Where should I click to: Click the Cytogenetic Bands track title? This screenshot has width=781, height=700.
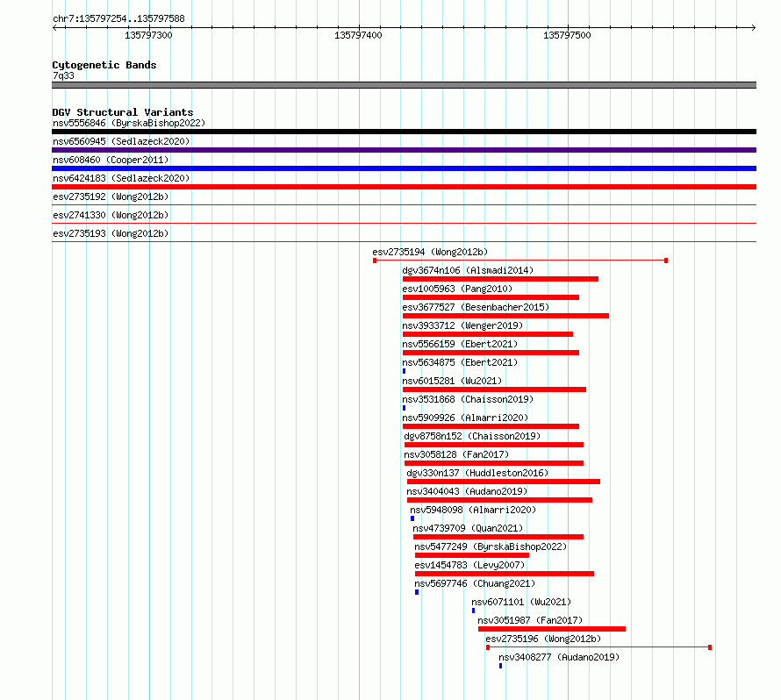click(x=104, y=65)
